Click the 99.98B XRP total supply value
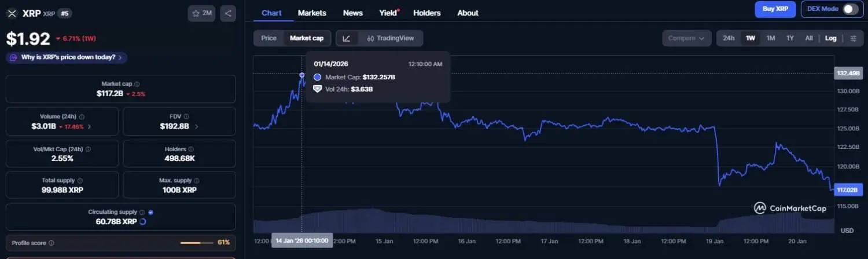Screen dimensions: 868x259 click(62, 190)
